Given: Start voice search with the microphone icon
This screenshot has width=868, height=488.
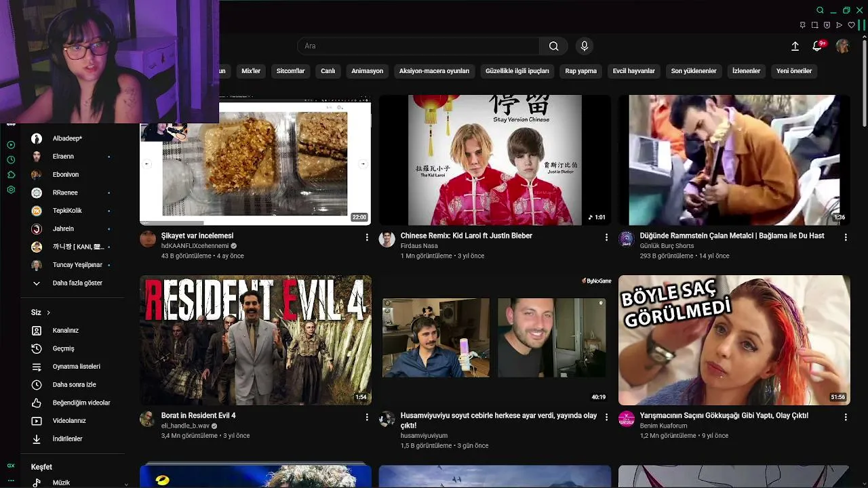Looking at the screenshot, I should [x=585, y=46].
